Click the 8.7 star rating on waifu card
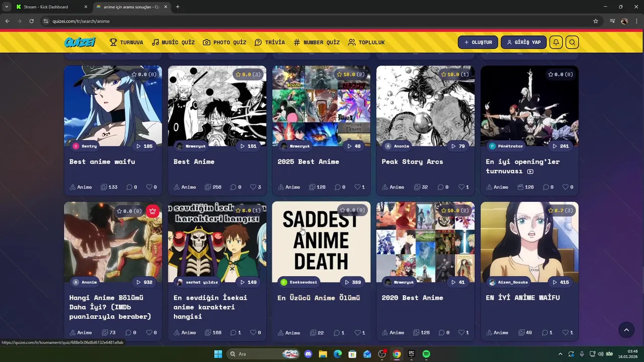Screen dimensions: 644x362 [x=560, y=210]
